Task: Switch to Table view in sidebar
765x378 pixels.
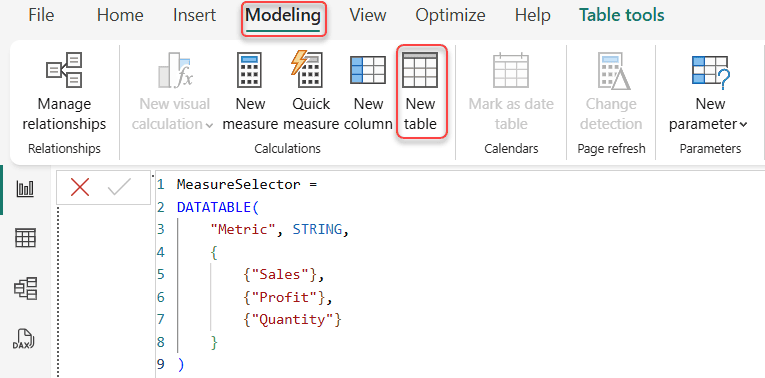Action: [x=25, y=239]
